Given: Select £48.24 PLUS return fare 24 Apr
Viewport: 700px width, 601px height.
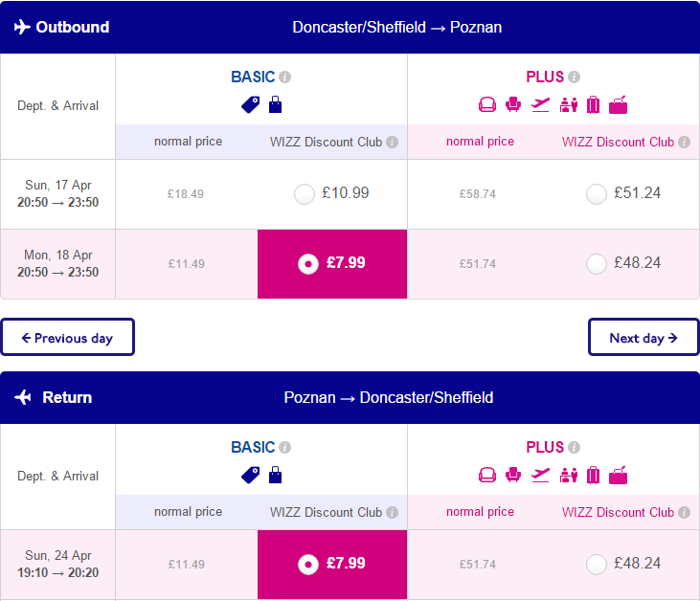Looking at the screenshot, I should pos(597,565).
